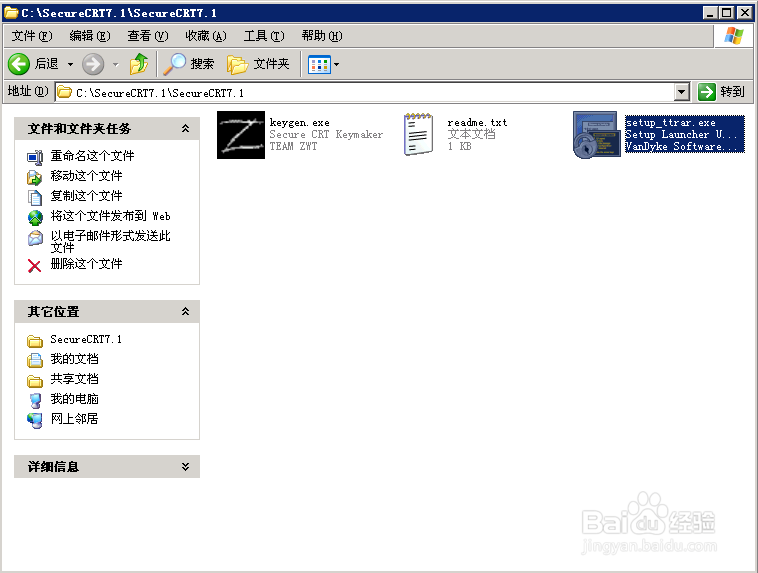Click 将这个文件发布到 Web link

pos(111,216)
